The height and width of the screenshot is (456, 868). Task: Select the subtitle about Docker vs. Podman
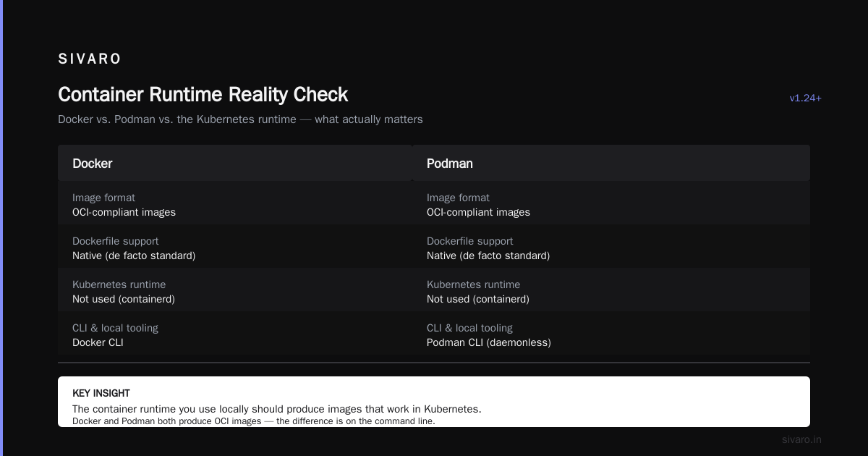point(240,119)
